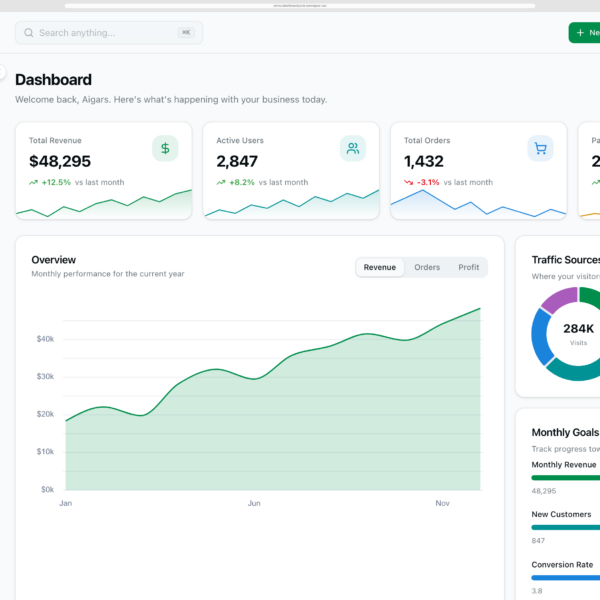This screenshot has height=600, width=600.
Task: Click the Total Orders cart icon
Action: pyautogui.click(x=540, y=148)
